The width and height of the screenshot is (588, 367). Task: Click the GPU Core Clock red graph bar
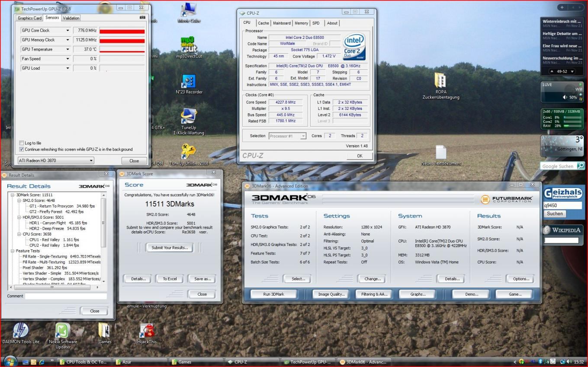click(122, 31)
